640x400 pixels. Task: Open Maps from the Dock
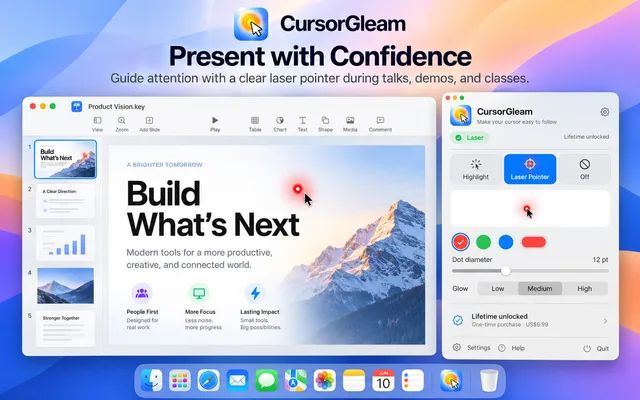(296, 380)
